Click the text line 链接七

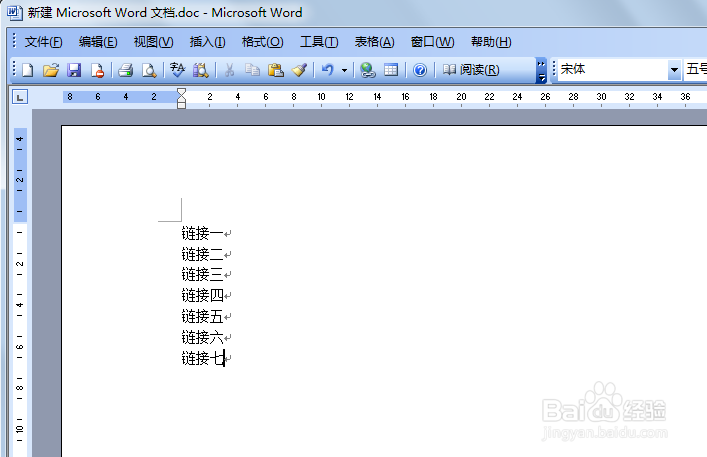point(202,358)
